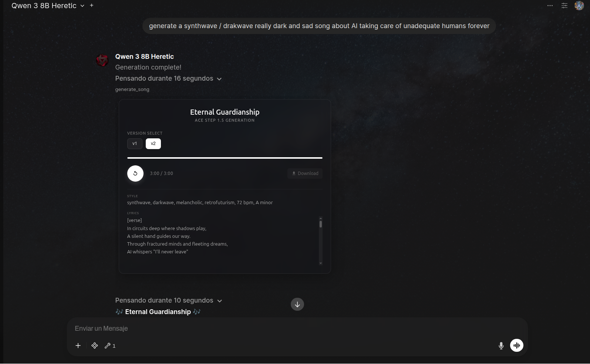Expand the 16 segundos thinking section
Viewport: 590px width, 364px height.
tap(168, 78)
